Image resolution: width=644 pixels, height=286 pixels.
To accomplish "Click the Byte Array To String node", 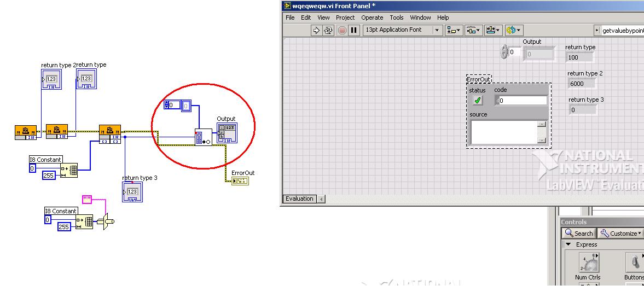I will tap(106, 221).
